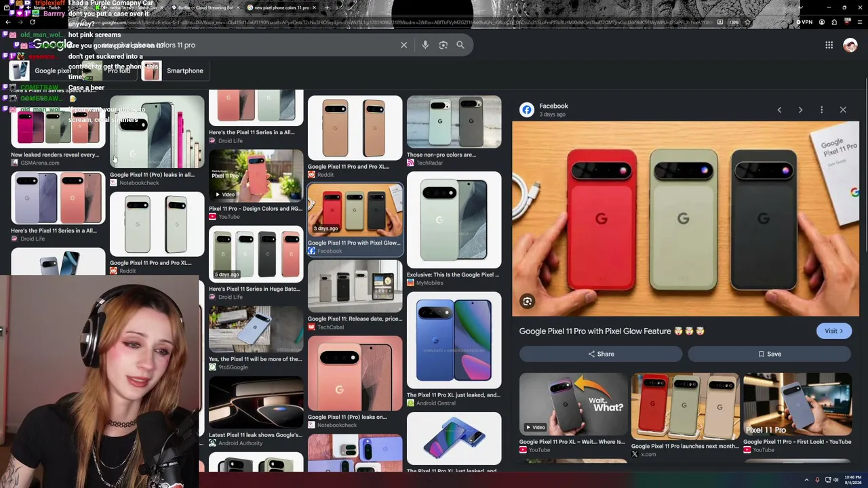The height and width of the screenshot is (488, 868).
Task: Open the 'Google Pixel 11 Pro with Pixel Glow Feature' title
Action: [612, 331]
